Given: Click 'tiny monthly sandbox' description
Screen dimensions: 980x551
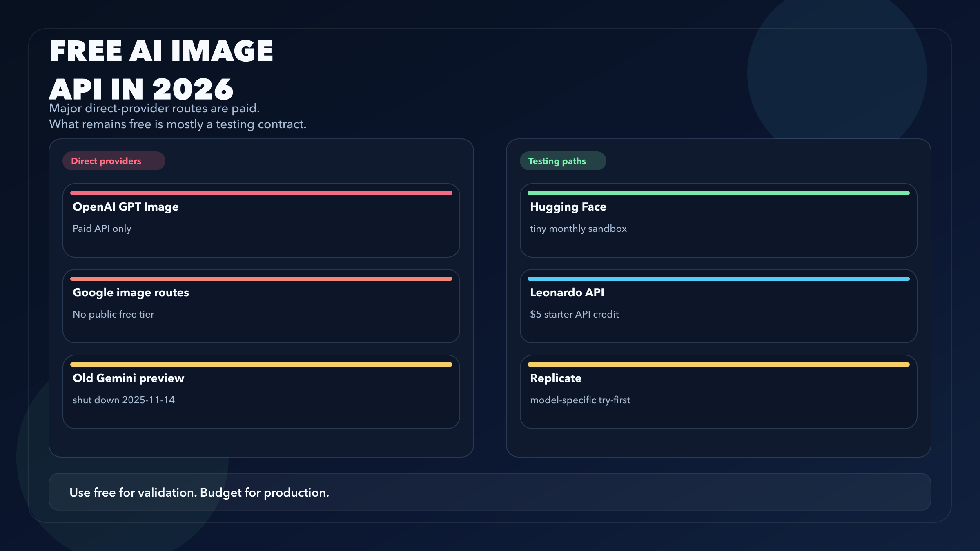Looking at the screenshot, I should 578,229.
